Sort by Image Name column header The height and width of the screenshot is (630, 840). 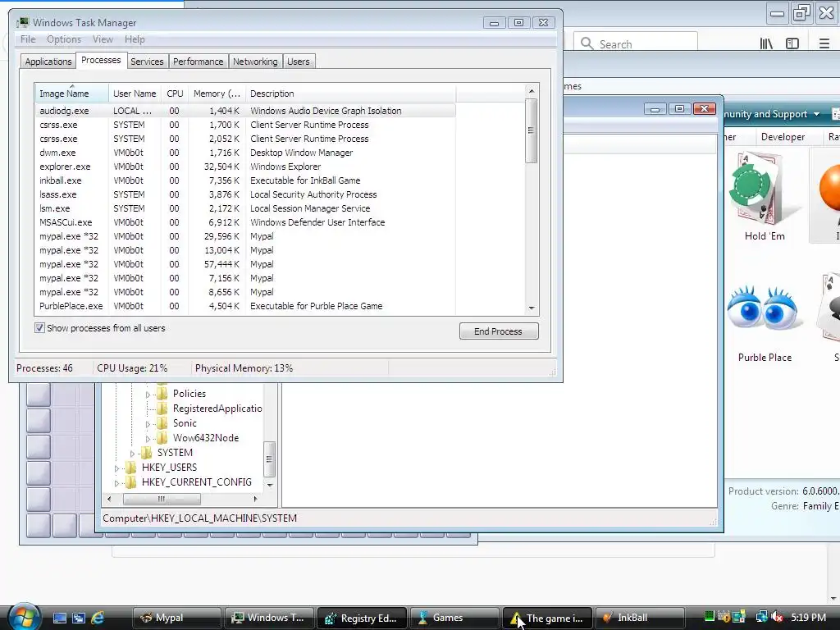click(x=71, y=94)
